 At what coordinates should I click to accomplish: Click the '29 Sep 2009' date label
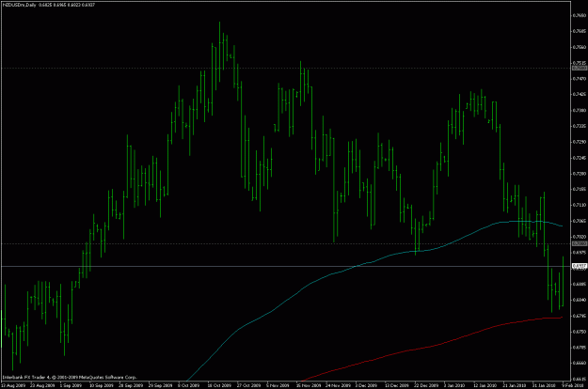point(161,385)
